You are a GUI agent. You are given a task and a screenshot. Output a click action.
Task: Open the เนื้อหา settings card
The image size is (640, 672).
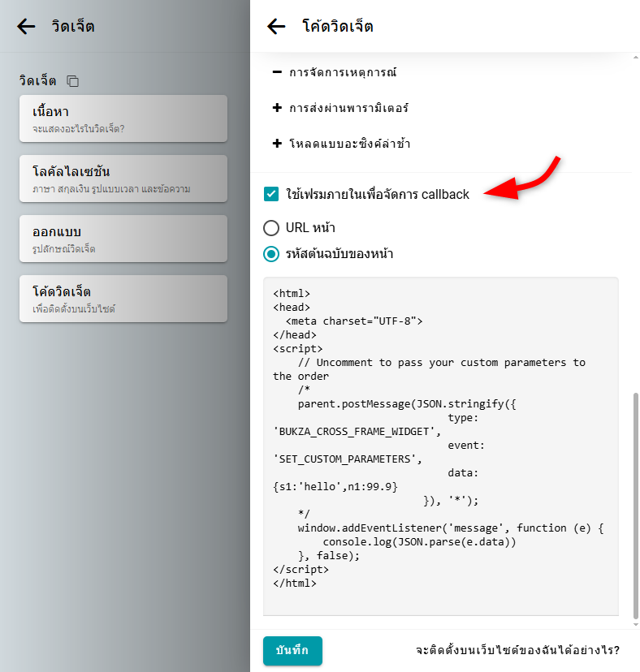123,118
